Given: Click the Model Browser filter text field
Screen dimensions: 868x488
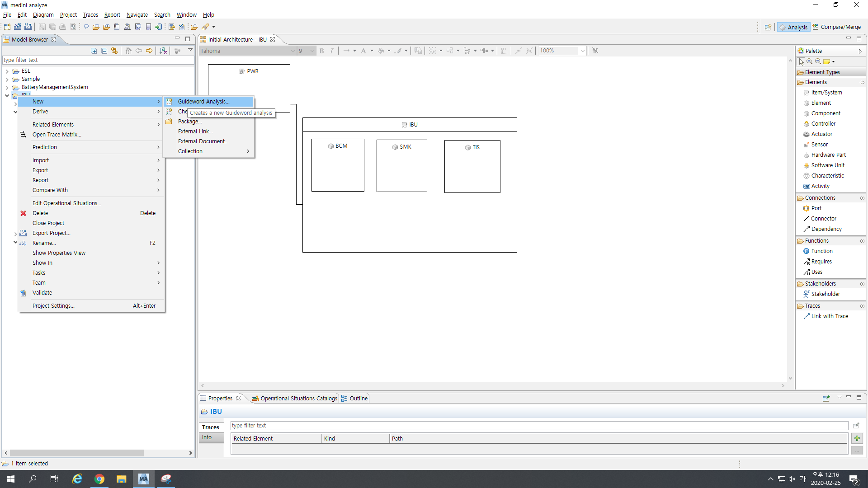Looking at the screenshot, I should pos(97,60).
